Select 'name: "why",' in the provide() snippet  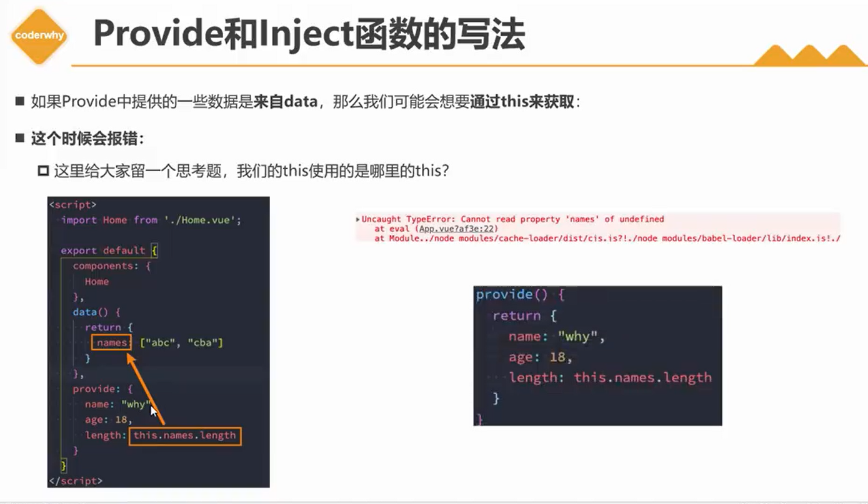(557, 337)
